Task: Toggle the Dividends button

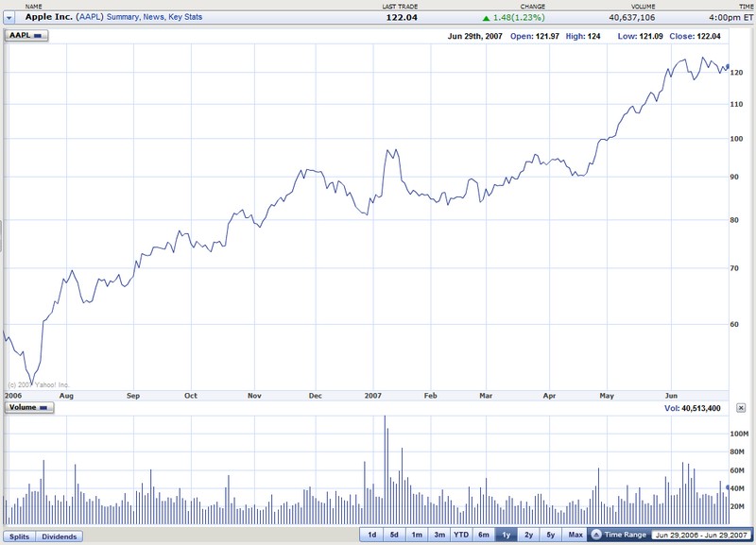Action: (x=59, y=536)
